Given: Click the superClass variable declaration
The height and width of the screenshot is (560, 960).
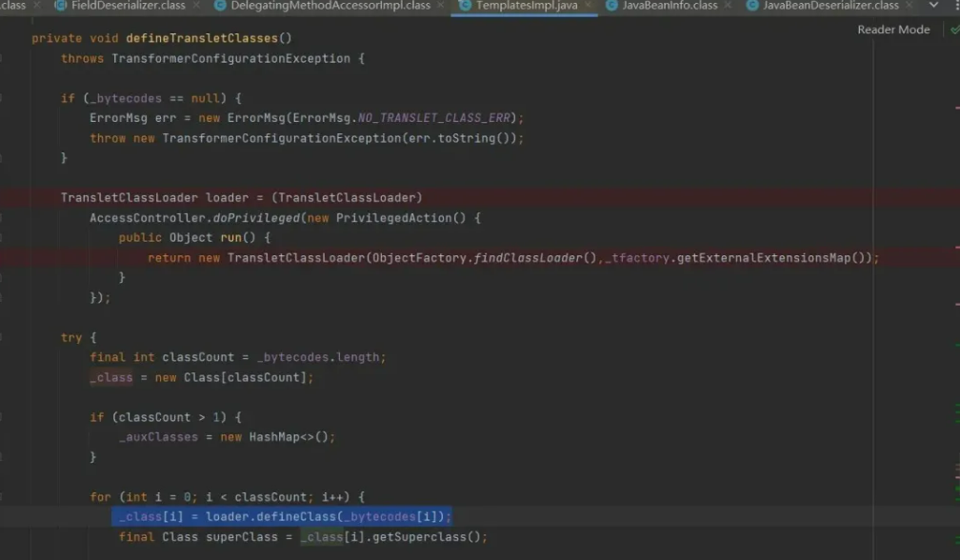Looking at the screenshot, I should pos(241,537).
